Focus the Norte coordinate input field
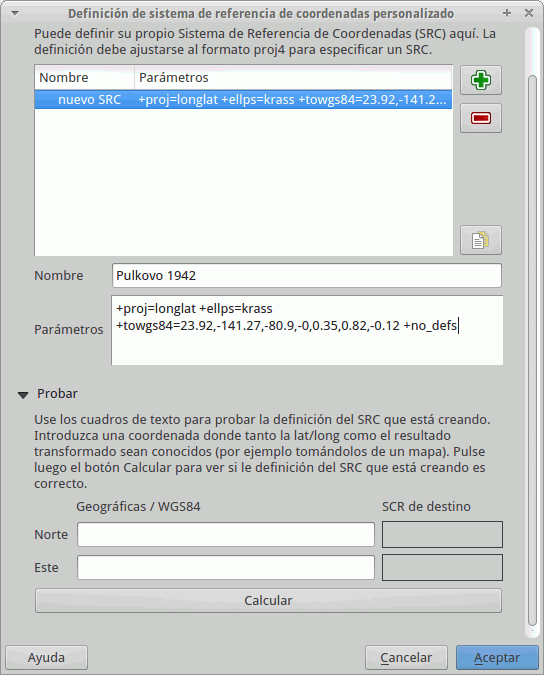 coord(226,535)
